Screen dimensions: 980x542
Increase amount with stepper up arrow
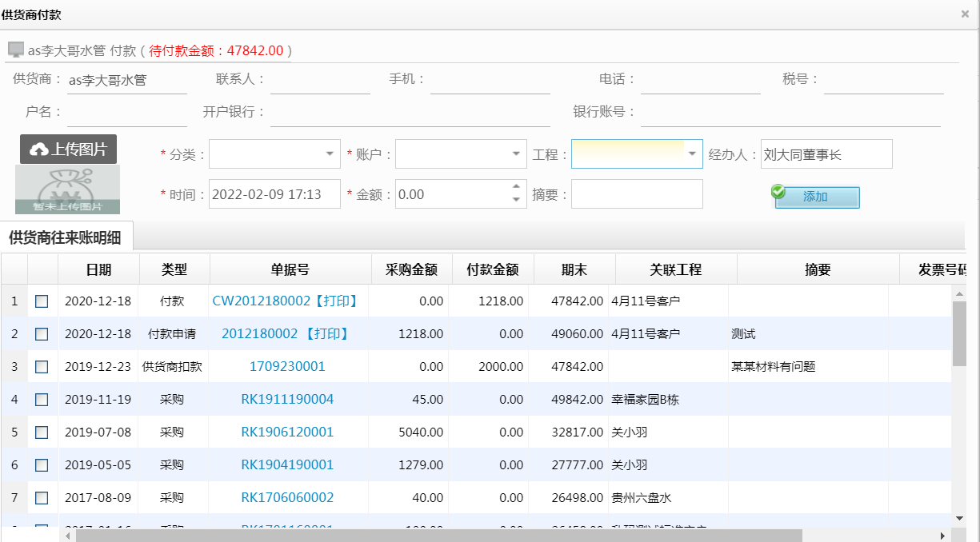pos(516,188)
